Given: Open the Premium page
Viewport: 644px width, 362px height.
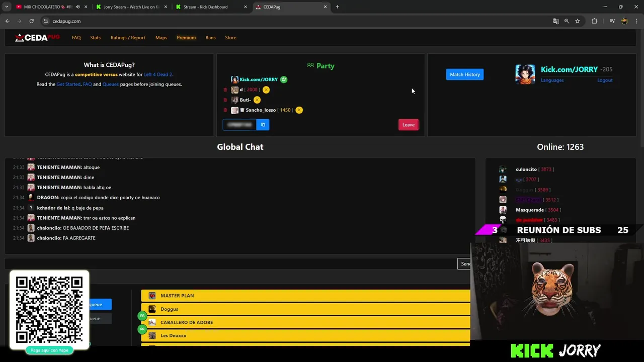Looking at the screenshot, I should [x=186, y=38].
